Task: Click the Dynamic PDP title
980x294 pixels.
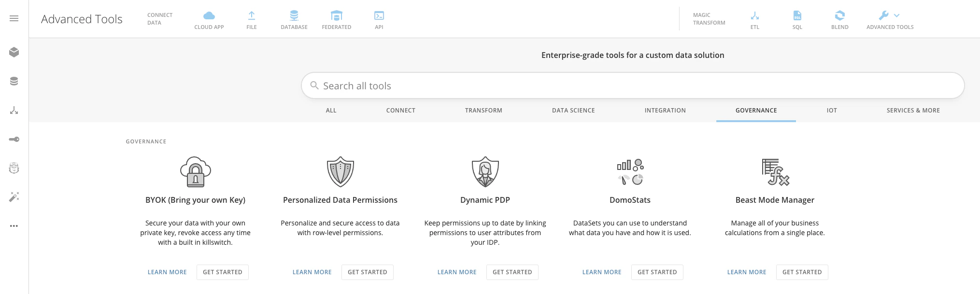Action: tap(485, 200)
